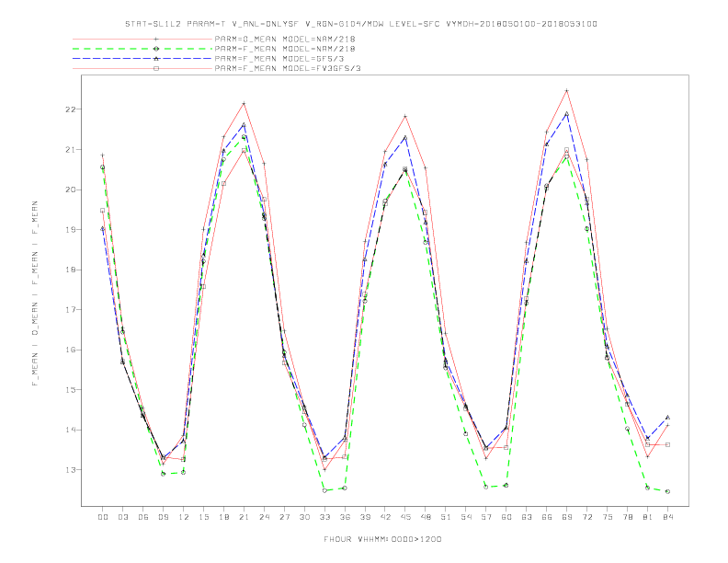Viewport: 728px width, 563px height.
Task: Click x-axis forecast hour label 18
Action: click(223, 517)
